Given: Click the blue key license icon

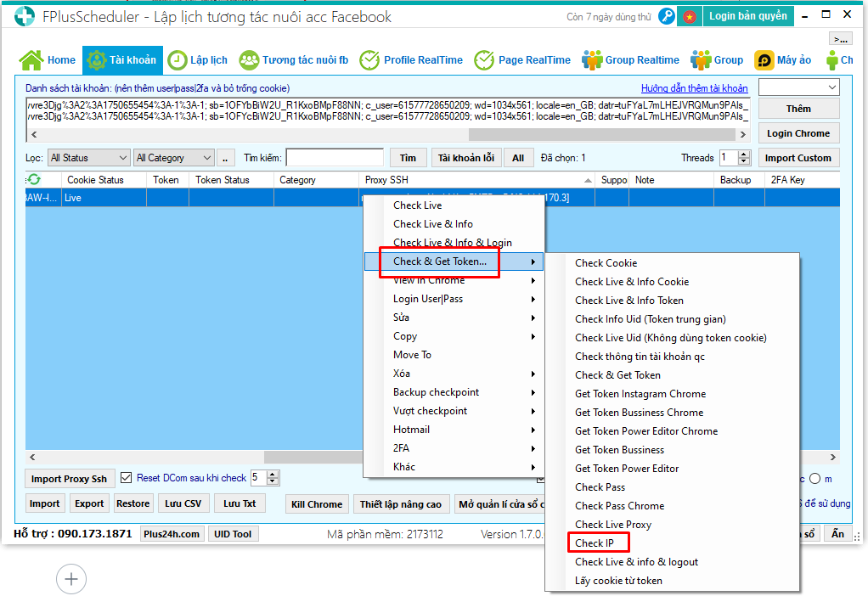Looking at the screenshot, I should [667, 16].
